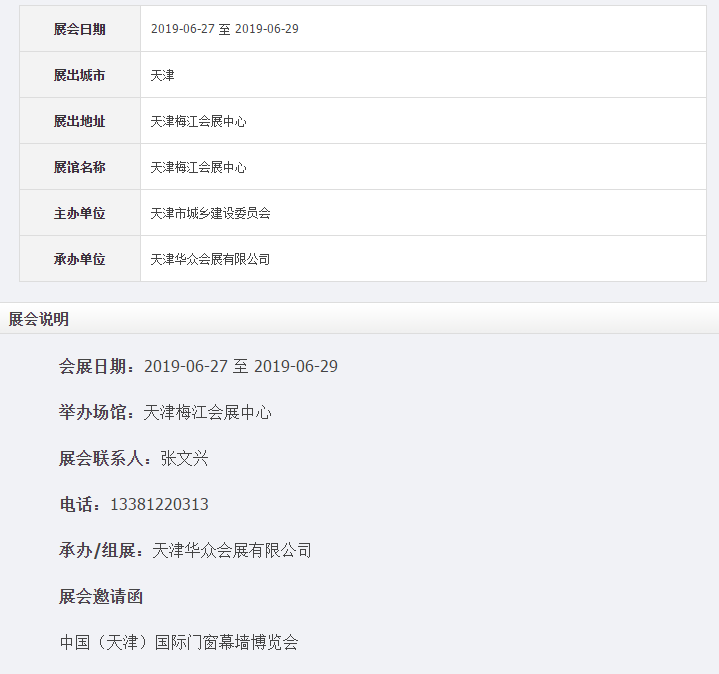Click the city value 天津
719x674 pixels.
tap(162, 75)
